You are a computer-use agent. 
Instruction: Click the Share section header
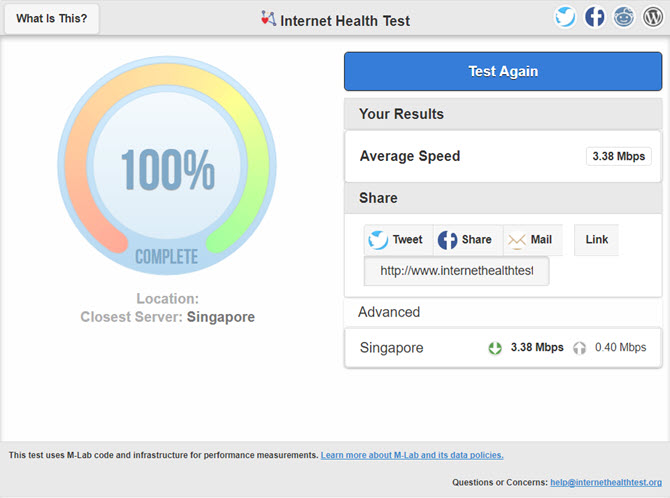click(503, 198)
